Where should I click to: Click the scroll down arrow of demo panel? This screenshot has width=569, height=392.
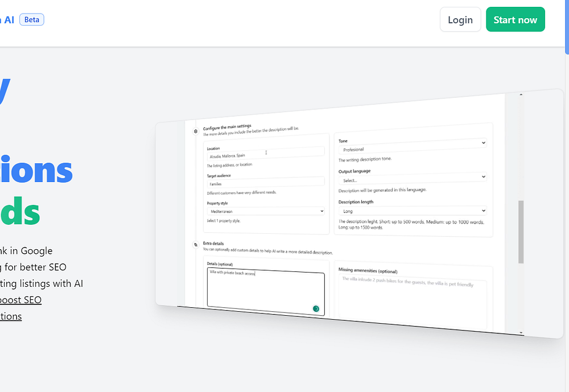(x=521, y=332)
